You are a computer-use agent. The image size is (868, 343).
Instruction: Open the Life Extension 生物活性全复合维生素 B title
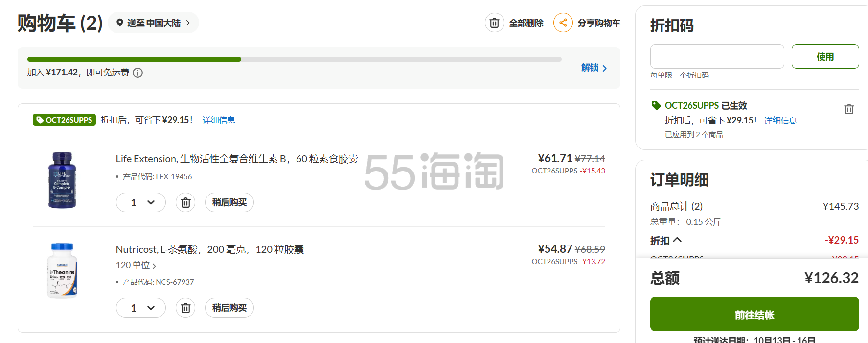coord(237,159)
